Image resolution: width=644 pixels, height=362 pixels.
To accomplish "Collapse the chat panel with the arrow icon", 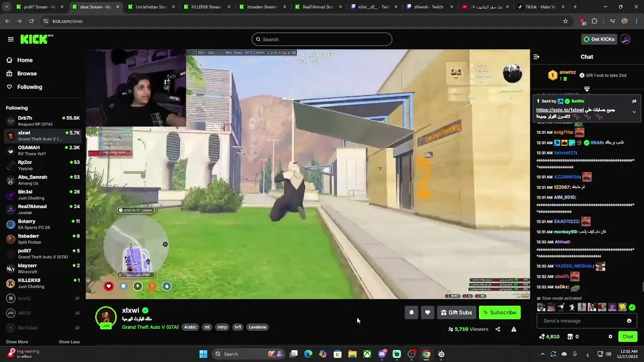I will click(x=536, y=57).
